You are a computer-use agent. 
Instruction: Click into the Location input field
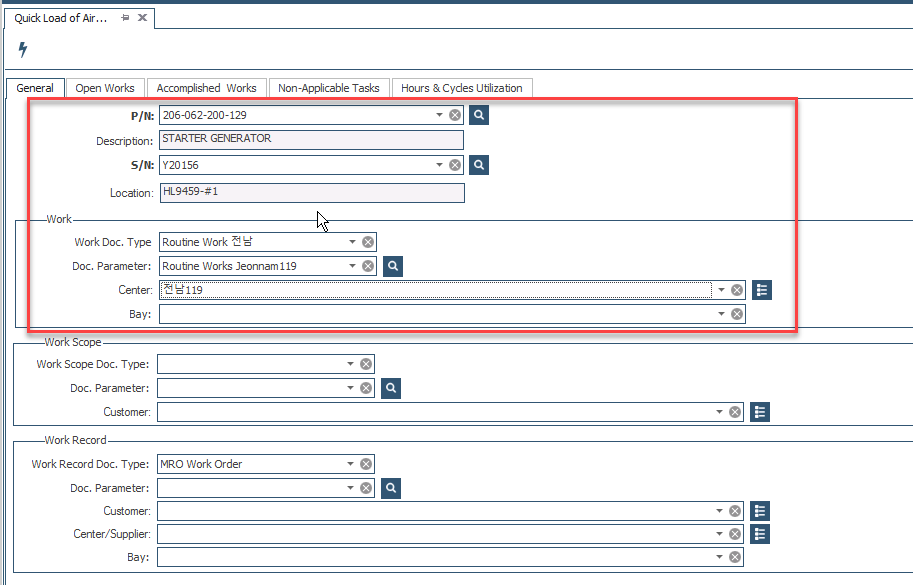tap(311, 193)
